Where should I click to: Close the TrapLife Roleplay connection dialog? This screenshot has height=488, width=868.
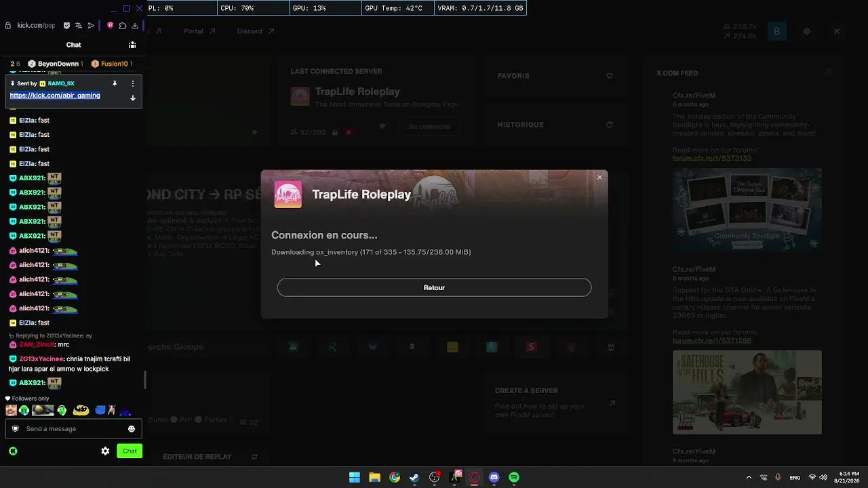coord(599,178)
